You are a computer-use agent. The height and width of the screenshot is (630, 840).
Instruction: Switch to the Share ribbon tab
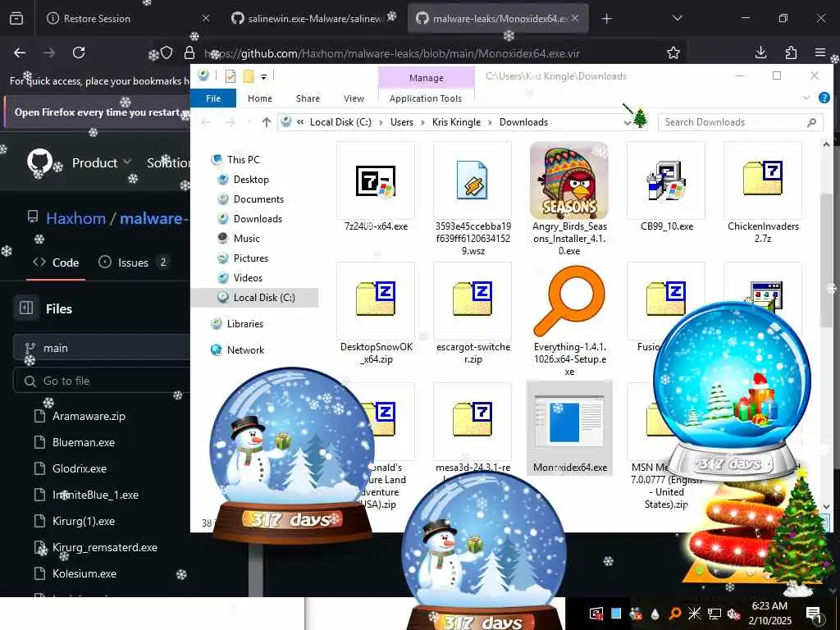click(308, 98)
